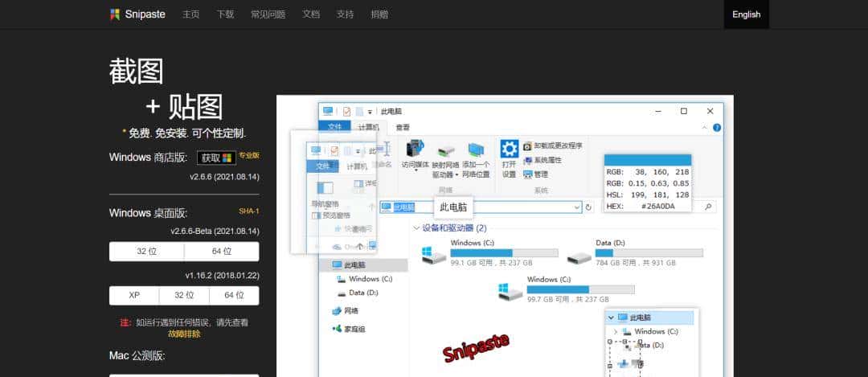
Task: Collapse the 设备和驱动器 (2) group
Action: pyautogui.click(x=416, y=228)
